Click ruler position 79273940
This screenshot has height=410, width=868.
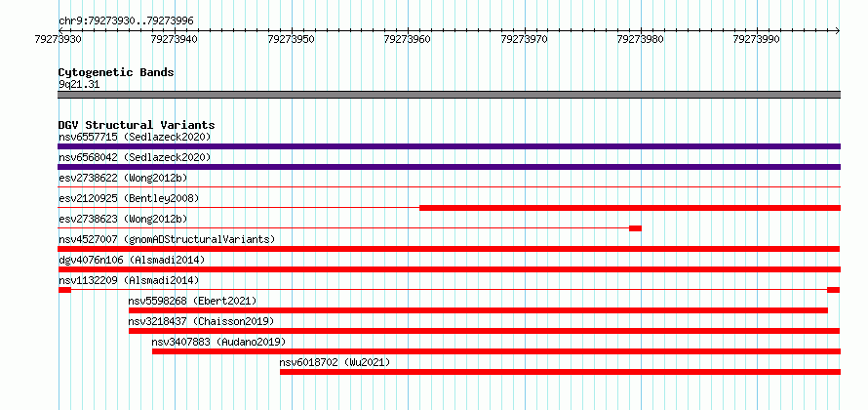pos(175,39)
